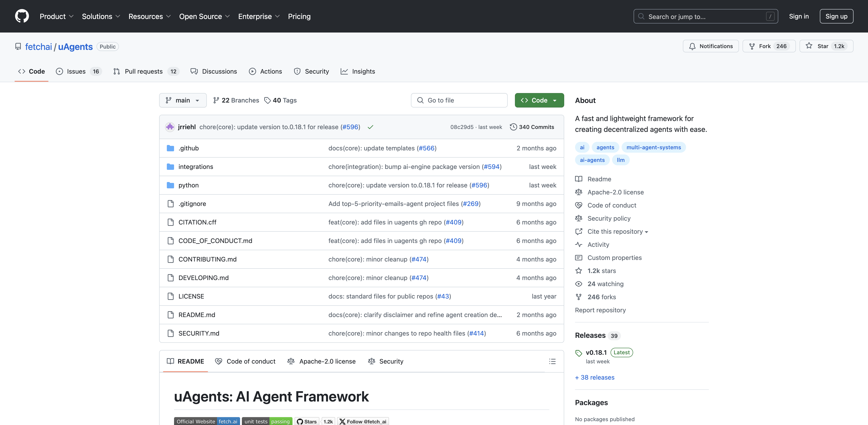Expand the Product menu
This screenshot has width=868, height=425.
tap(56, 16)
